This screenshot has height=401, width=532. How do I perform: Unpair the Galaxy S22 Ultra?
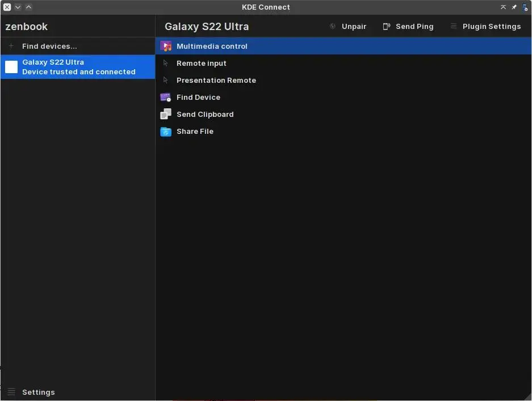[x=348, y=26]
